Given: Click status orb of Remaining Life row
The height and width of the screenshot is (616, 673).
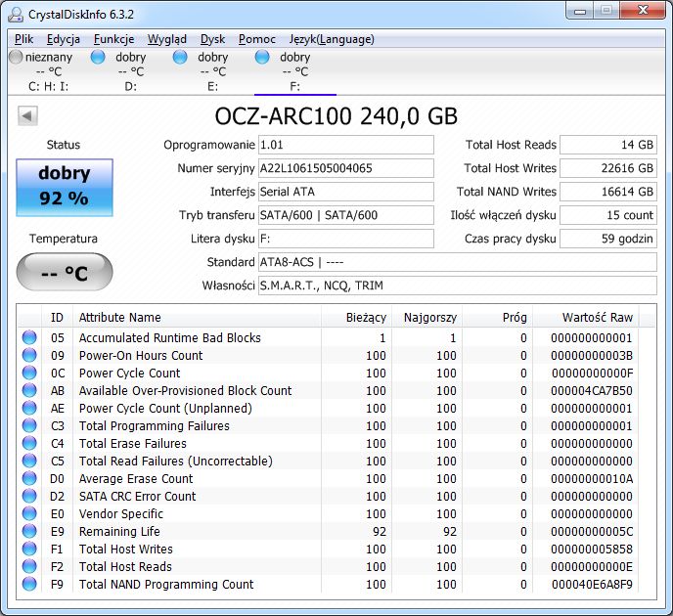Looking at the screenshot, I should pos(29,531).
